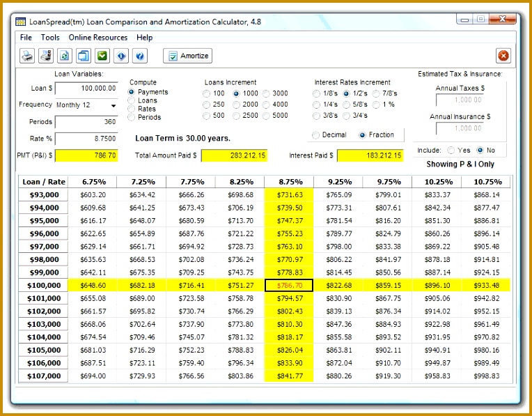Select the Loans compute radio button

tap(132, 100)
